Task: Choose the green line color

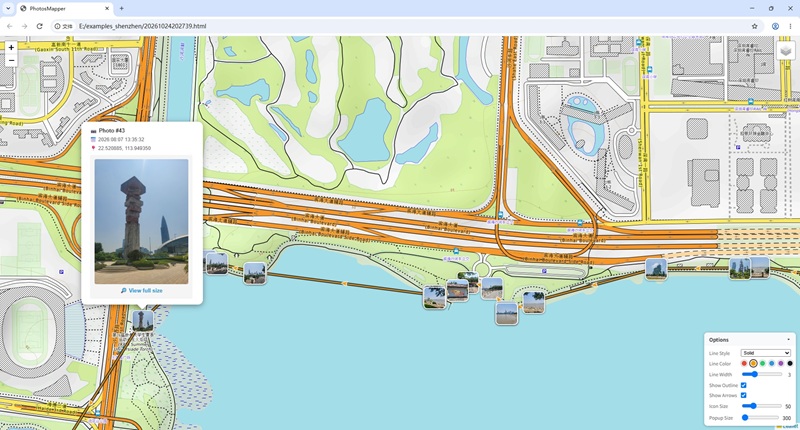Action: (762, 364)
